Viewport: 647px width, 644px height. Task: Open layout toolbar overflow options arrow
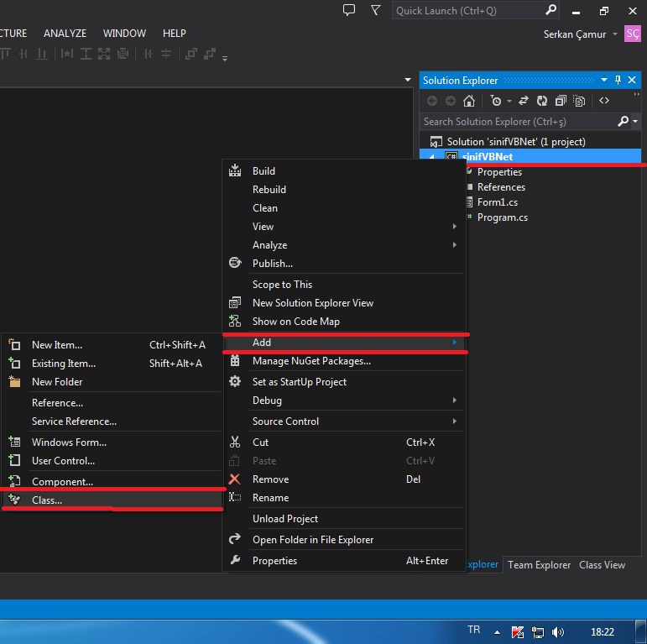225,58
